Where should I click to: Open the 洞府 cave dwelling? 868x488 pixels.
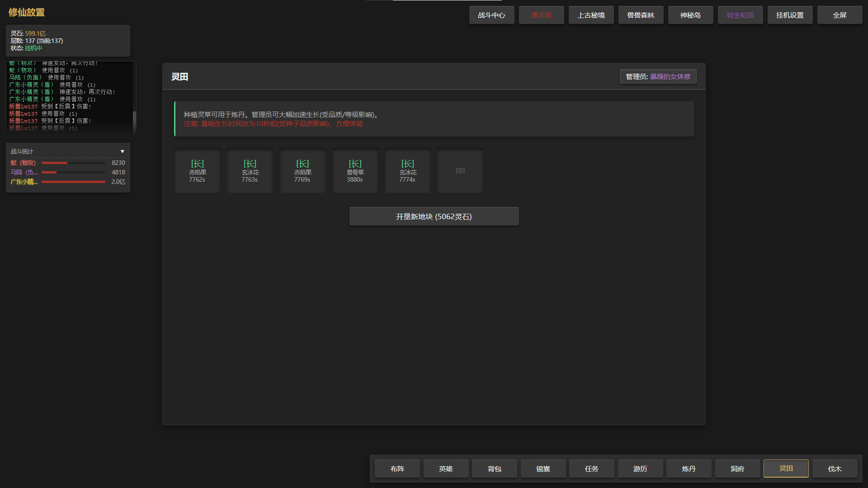(737, 469)
